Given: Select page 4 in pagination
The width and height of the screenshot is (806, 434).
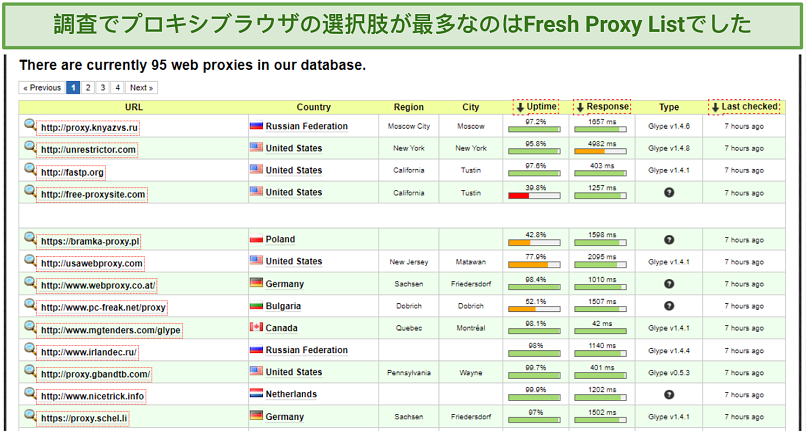Looking at the screenshot, I should (118, 88).
